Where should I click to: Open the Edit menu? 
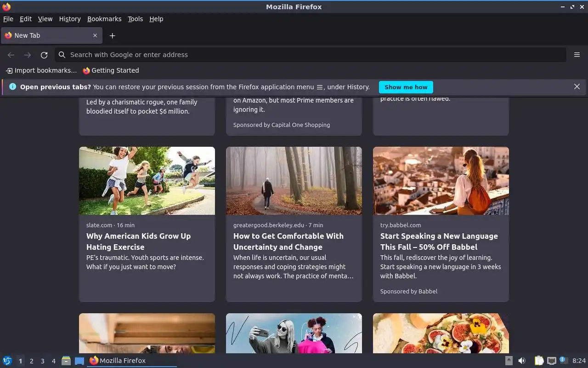tap(26, 19)
